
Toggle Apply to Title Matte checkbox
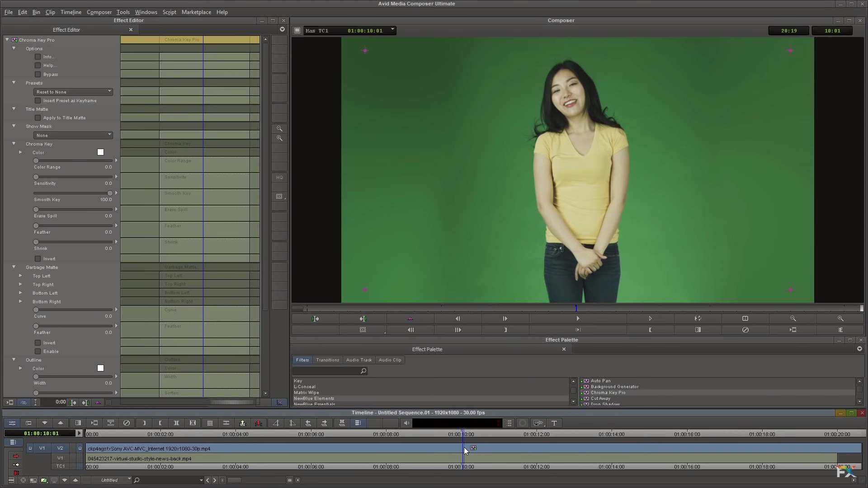(x=38, y=117)
